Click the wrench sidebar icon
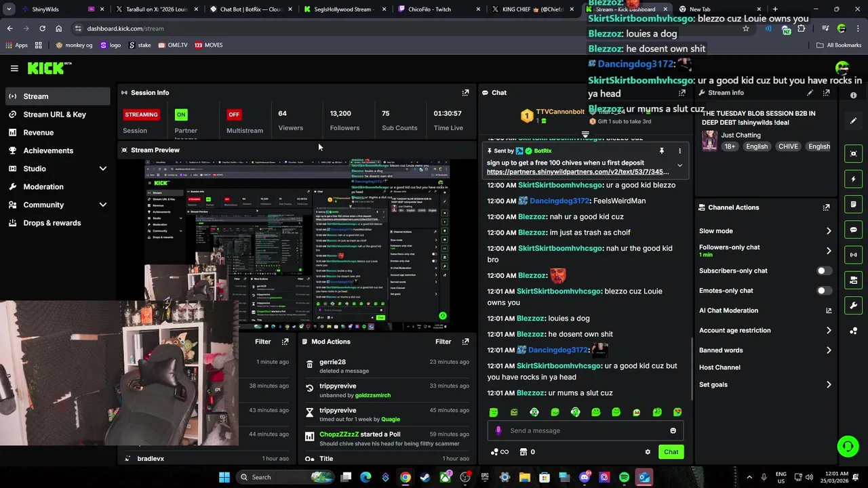This screenshot has height=488, width=868. [854, 306]
